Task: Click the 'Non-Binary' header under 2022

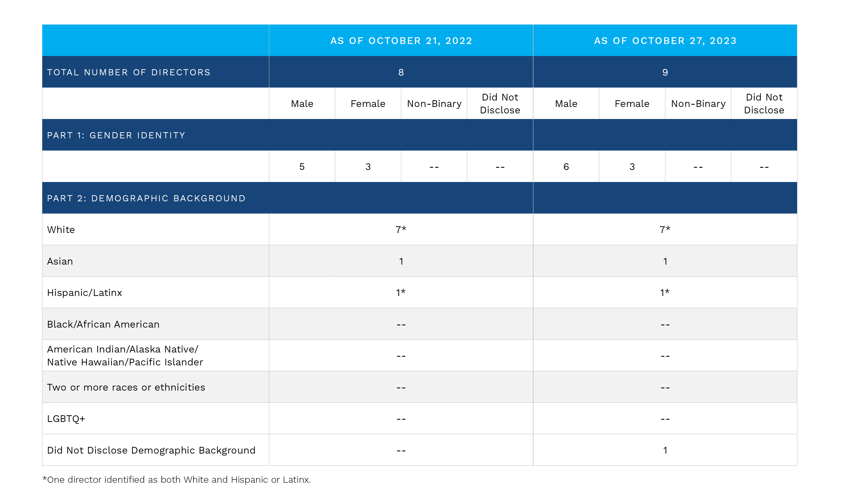Action: [434, 103]
